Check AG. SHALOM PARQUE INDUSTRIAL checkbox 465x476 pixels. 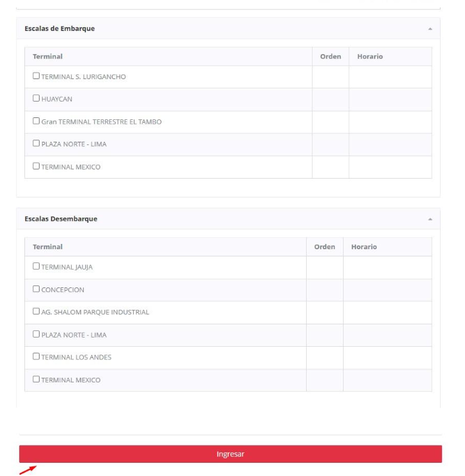[36, 312]
